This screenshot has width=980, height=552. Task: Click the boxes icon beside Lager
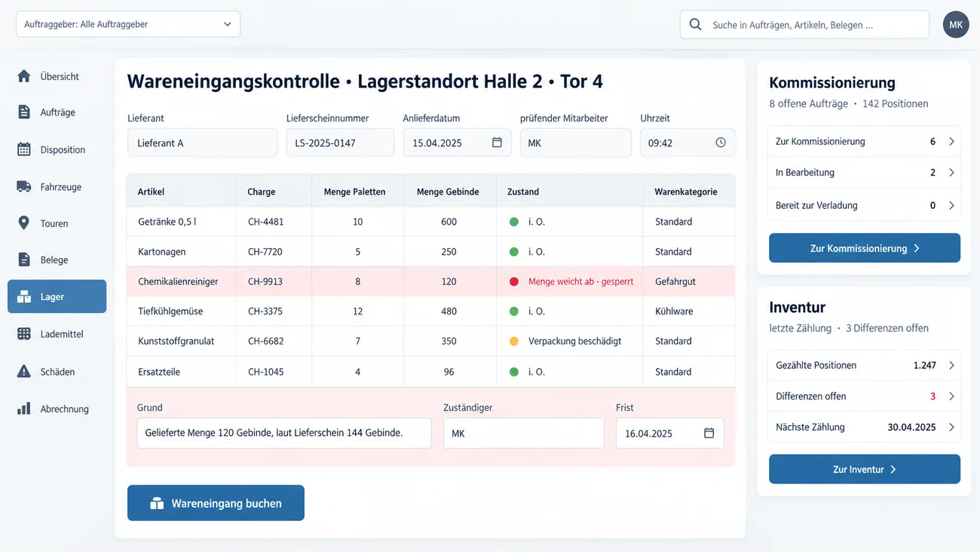(24, 296)
